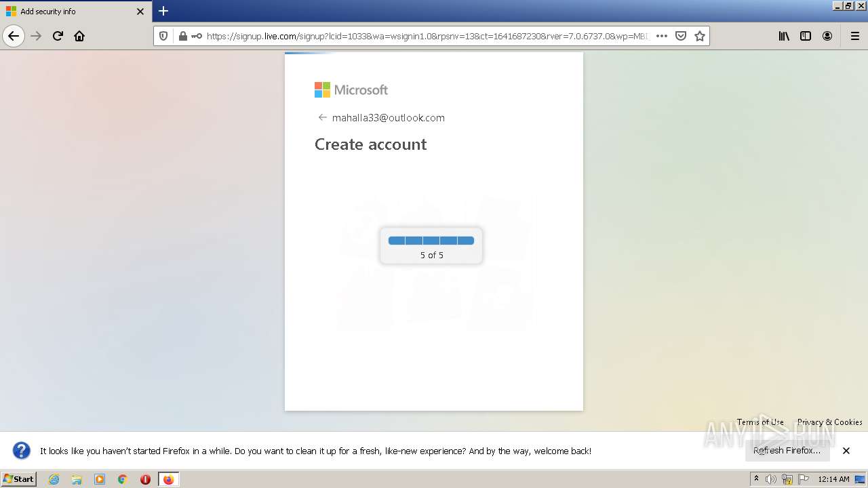Click Refresh Firefox button
Screen dimensions: 868x488
click(787, 450)
